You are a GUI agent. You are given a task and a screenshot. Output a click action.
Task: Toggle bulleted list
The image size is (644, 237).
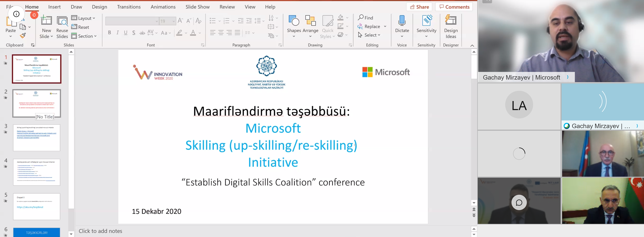213,21
